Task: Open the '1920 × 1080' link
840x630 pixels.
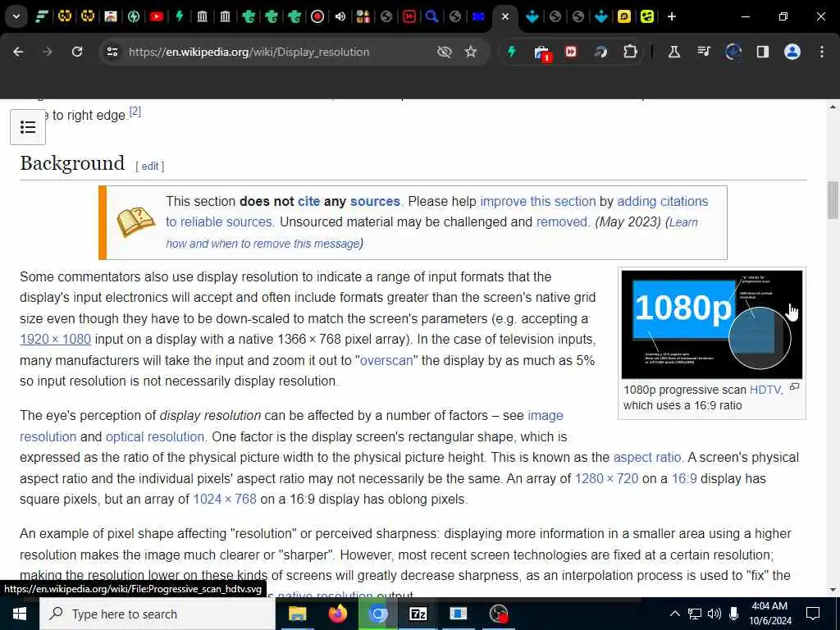Action: pos(55,339)
